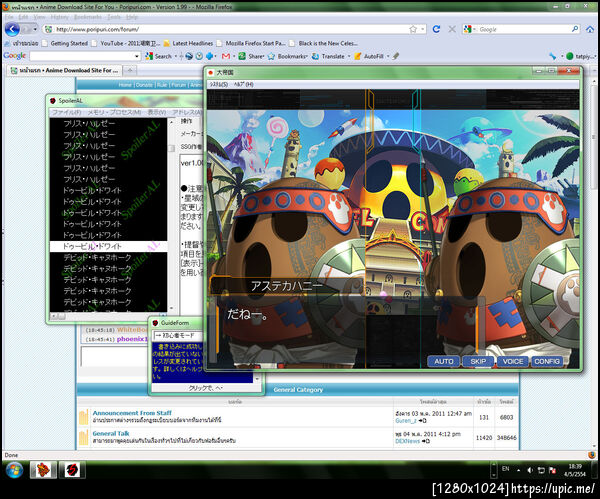This screenshot has height=499, width=600.
Task: Open 表示(V) menu in SpoilerAL
Action: point(157,113)
